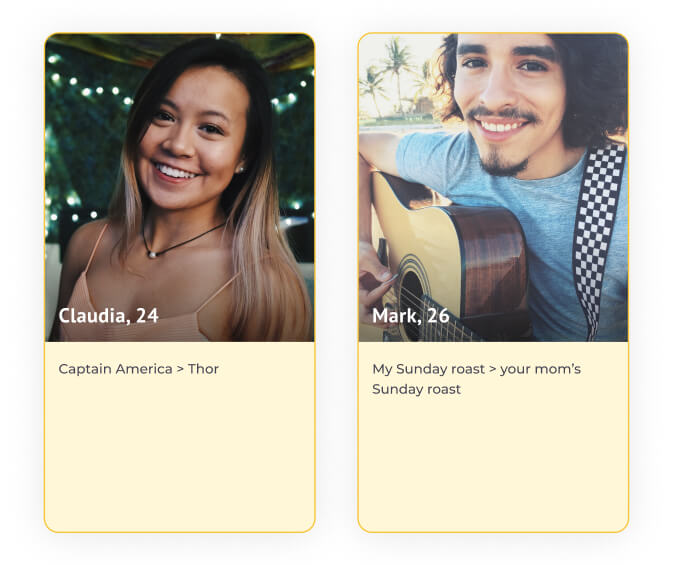Click the word "Thor" in Claudia's bio
Image resolution: width=673 pixels, height=565 pixels.
coord(203,369)
